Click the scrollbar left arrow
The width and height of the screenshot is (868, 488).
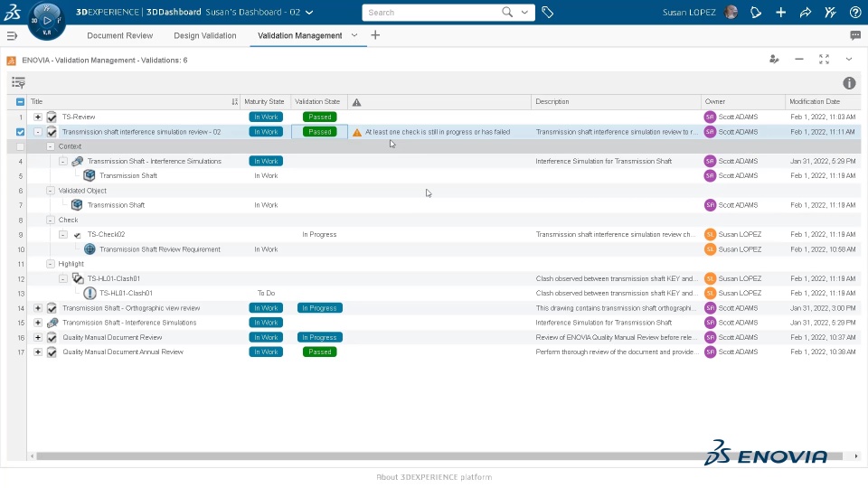[x=33, y=456]
